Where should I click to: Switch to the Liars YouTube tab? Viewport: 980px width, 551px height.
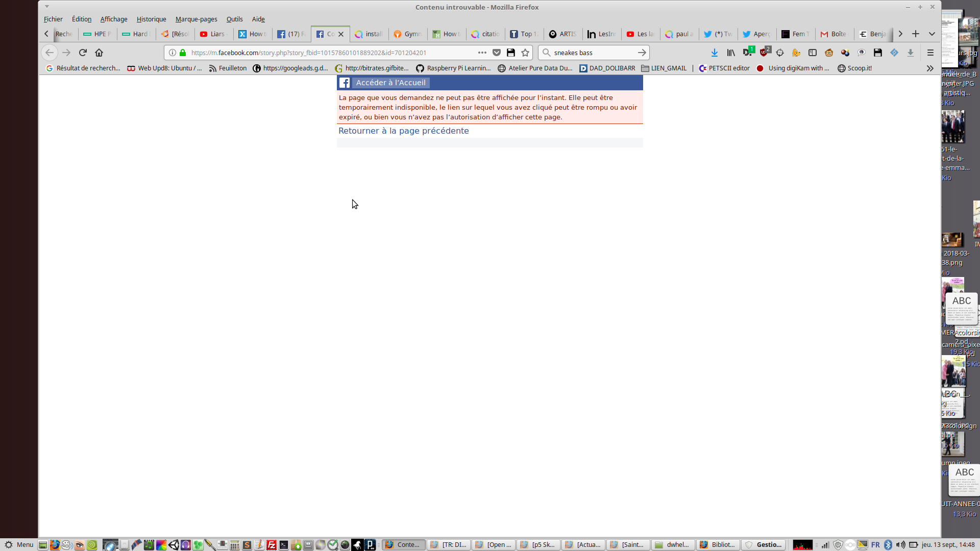214,34
